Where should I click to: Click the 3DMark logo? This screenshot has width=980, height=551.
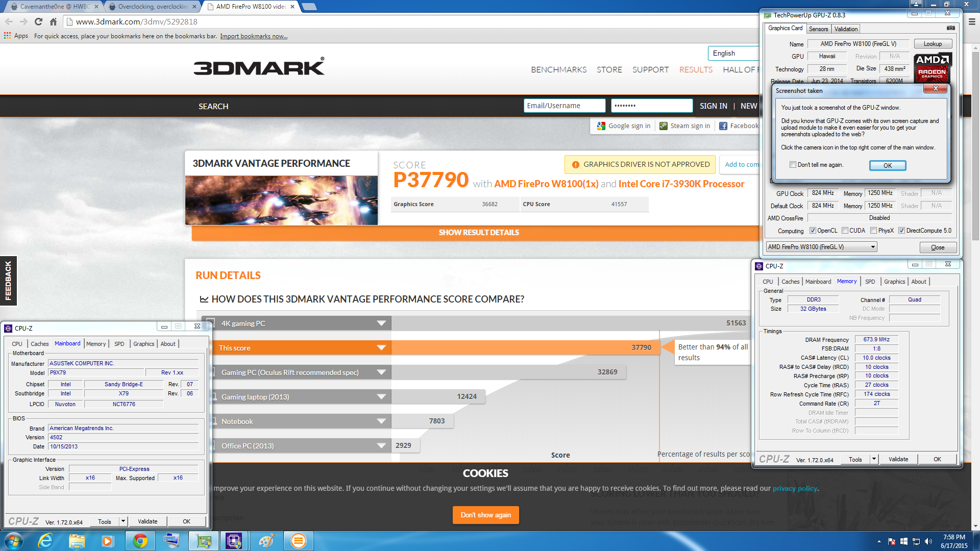[259, 66]
